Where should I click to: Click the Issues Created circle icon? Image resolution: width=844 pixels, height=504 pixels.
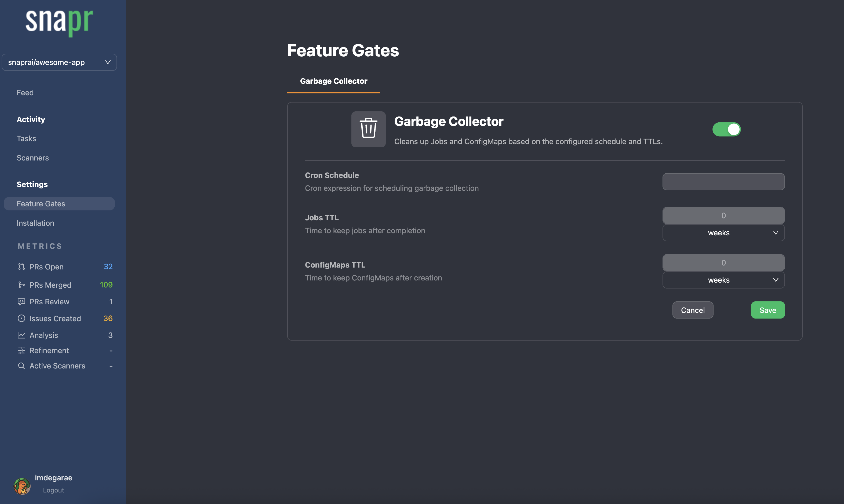click(21, 318)
